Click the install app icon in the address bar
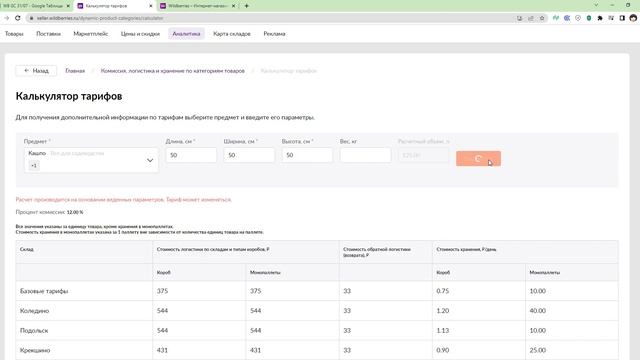This screenshot has height=360, width=640. coord(519,18)
